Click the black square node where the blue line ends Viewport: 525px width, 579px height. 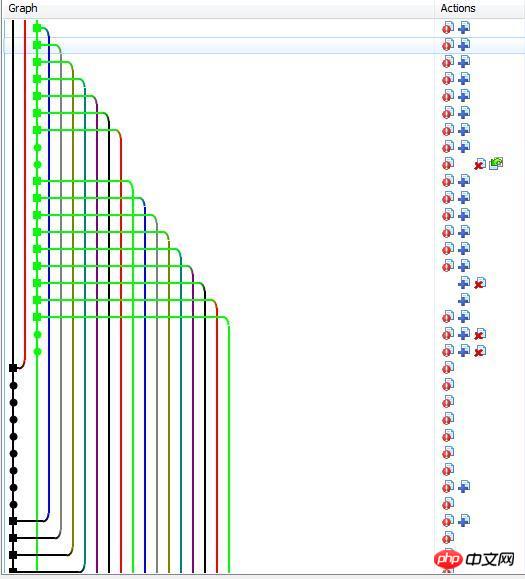[x=13, y=521]
